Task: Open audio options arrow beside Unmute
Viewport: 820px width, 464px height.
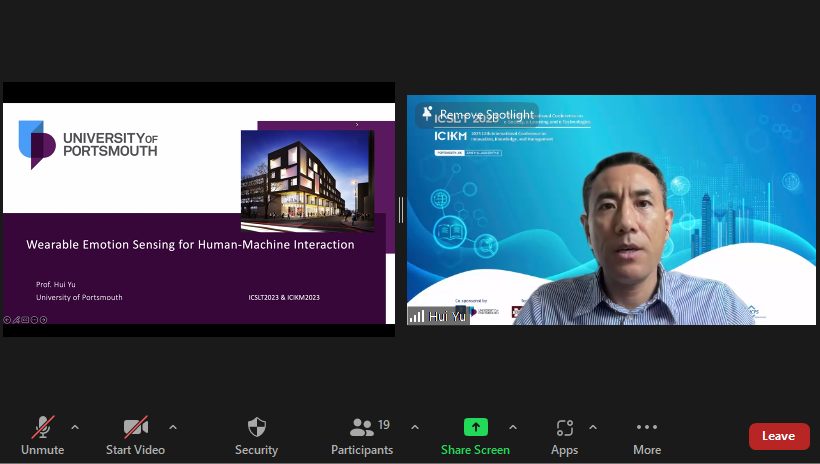Action: click(x=75, y=427)
